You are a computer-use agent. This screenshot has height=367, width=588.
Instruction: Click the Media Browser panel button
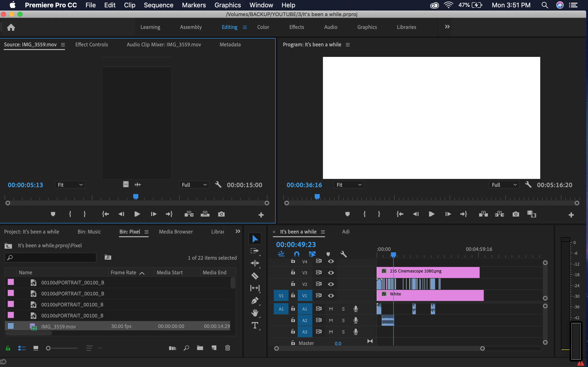coord(176,232)
